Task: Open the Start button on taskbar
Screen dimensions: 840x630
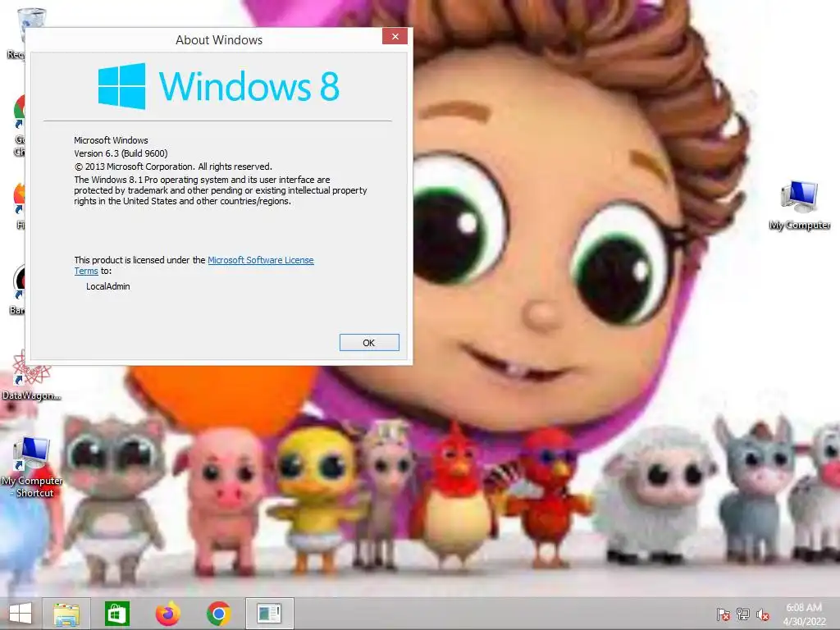Action: pos(21,614)
